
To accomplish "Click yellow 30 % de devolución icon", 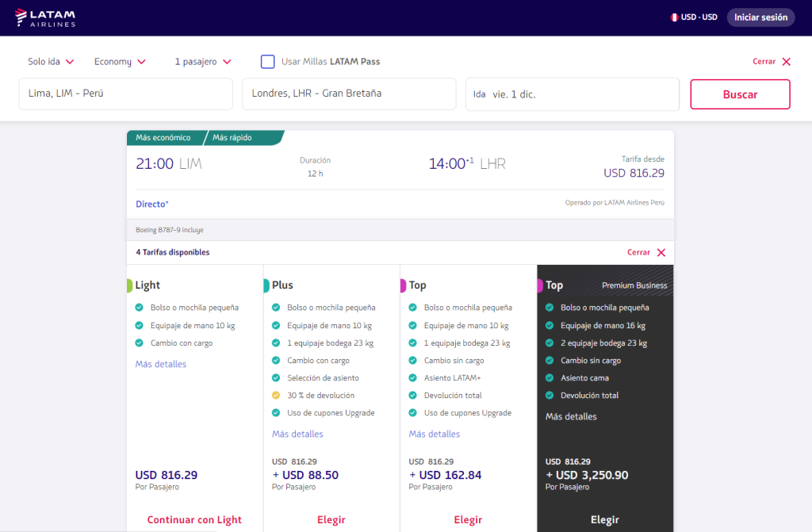I will point(276,396).
